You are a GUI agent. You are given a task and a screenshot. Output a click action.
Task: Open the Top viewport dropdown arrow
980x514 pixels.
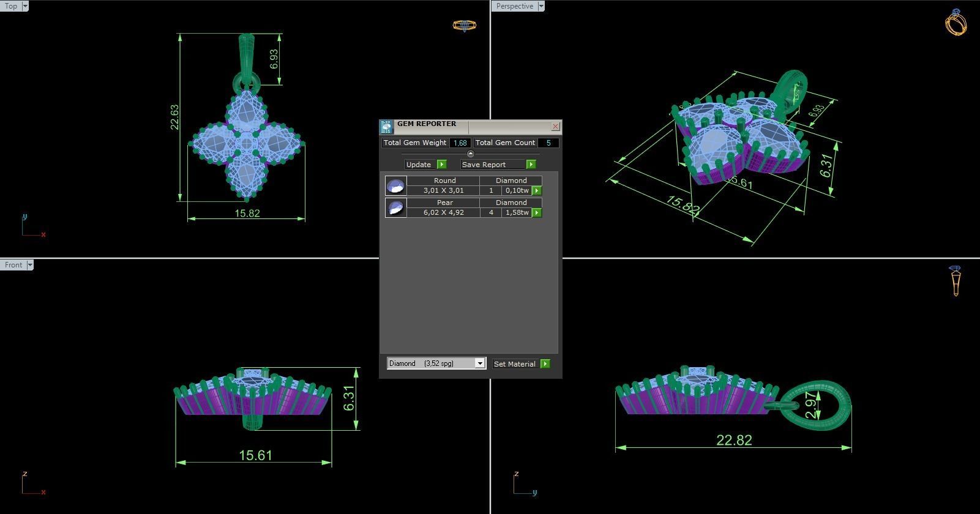[25, 6]
